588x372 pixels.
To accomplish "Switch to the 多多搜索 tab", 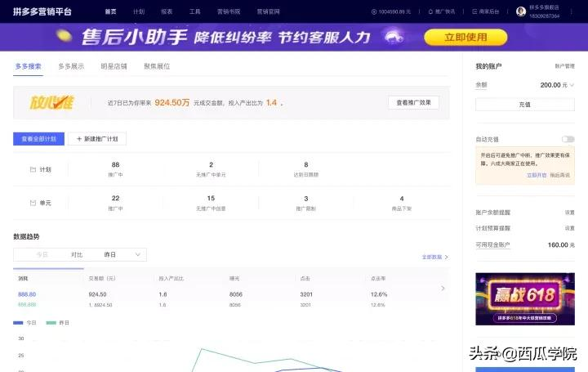I will (28, 66).
